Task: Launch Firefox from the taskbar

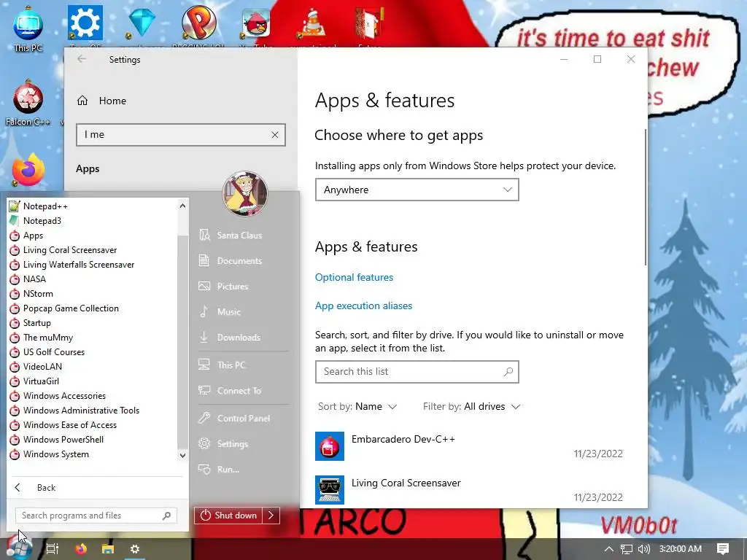Action: (x=81, y=549)
